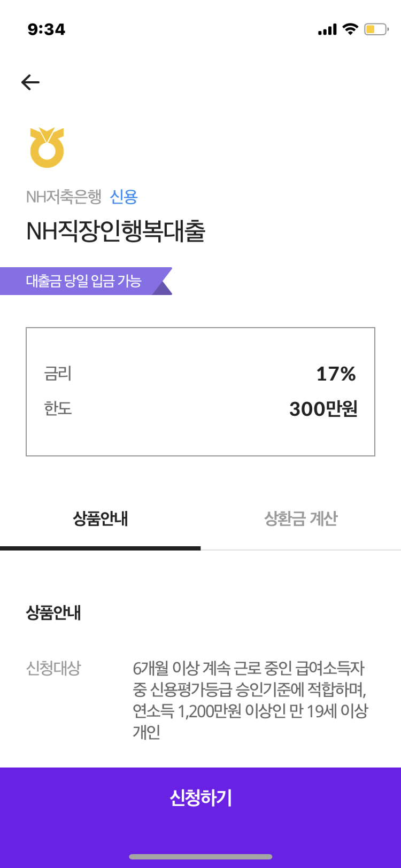Tap the blue 신용 tag
The image size is (401, 868).
[124, 197]
